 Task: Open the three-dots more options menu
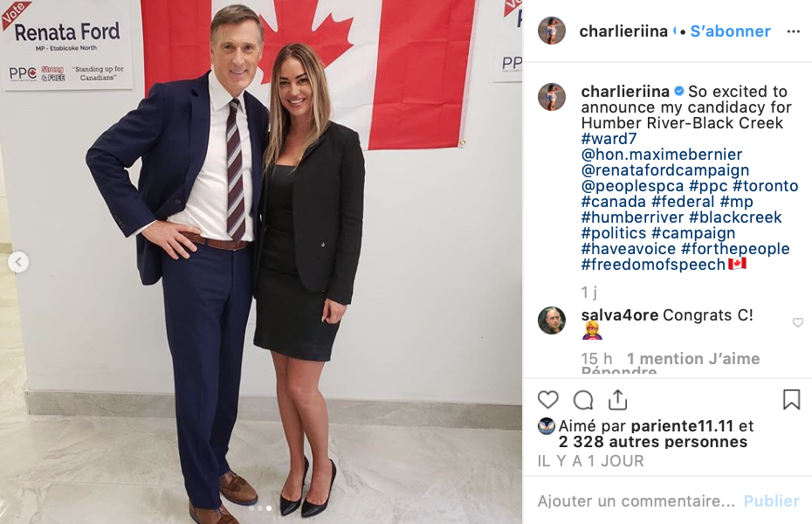pyautogui.click(x=794, y=31)
